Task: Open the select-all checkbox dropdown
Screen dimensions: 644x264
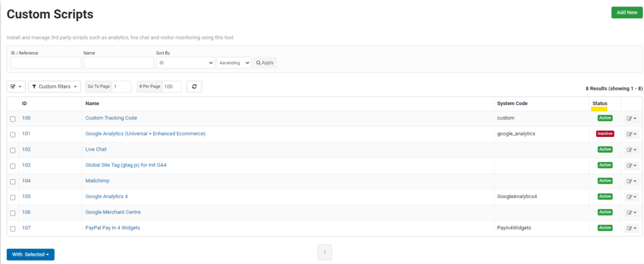Action: (16, 87)
